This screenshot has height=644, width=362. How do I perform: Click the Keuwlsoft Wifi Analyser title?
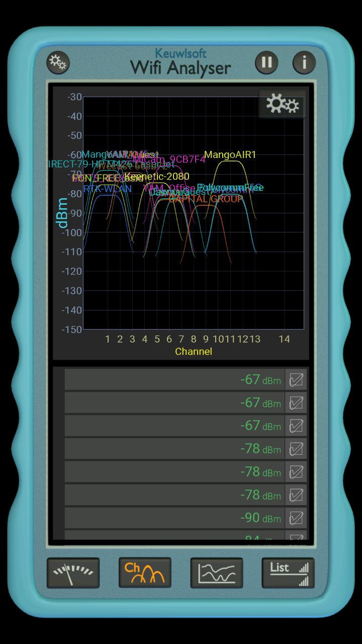[x=180, y=62]
